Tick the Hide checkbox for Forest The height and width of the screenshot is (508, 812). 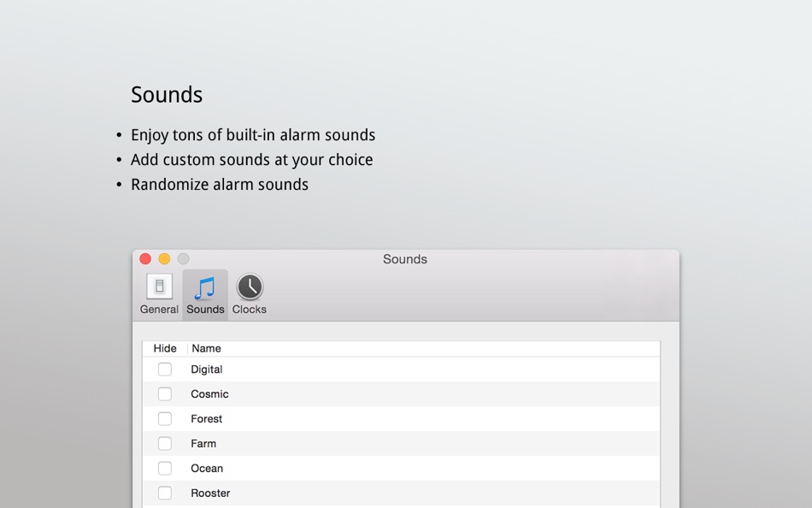tap(165, 419)
